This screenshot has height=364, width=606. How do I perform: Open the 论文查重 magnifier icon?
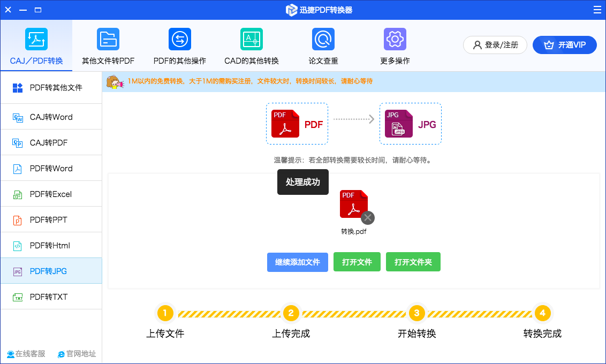pyautogui.click(x=323, y=39)
